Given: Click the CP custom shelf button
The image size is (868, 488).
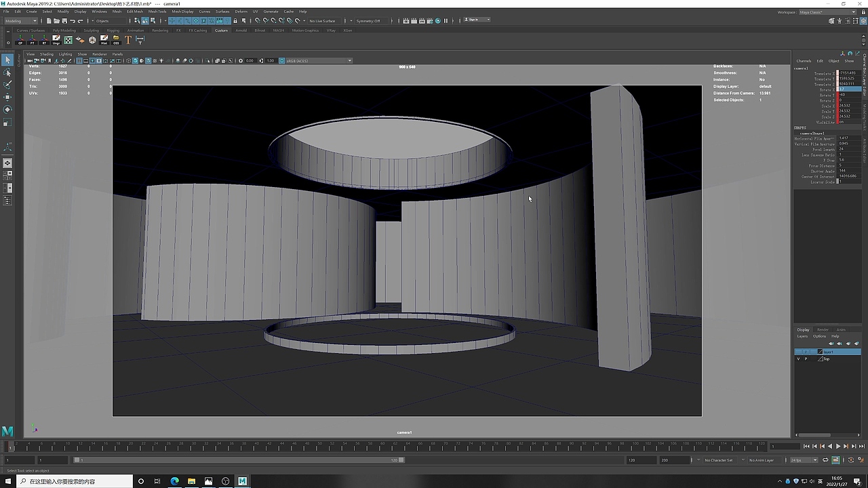Looking at the screenshot, I should [20, 40].
